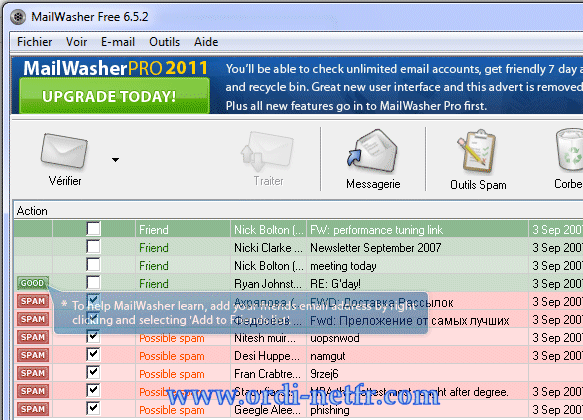Select subject 'Newsletter September 2007'
This screenshot has height=420, width=583.
376,248
